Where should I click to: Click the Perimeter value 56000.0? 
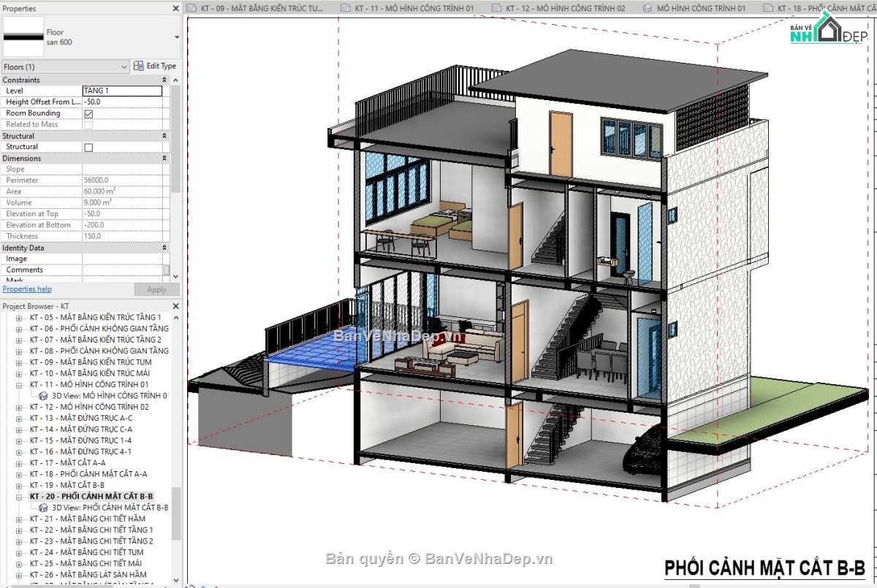tap(122, 180)
